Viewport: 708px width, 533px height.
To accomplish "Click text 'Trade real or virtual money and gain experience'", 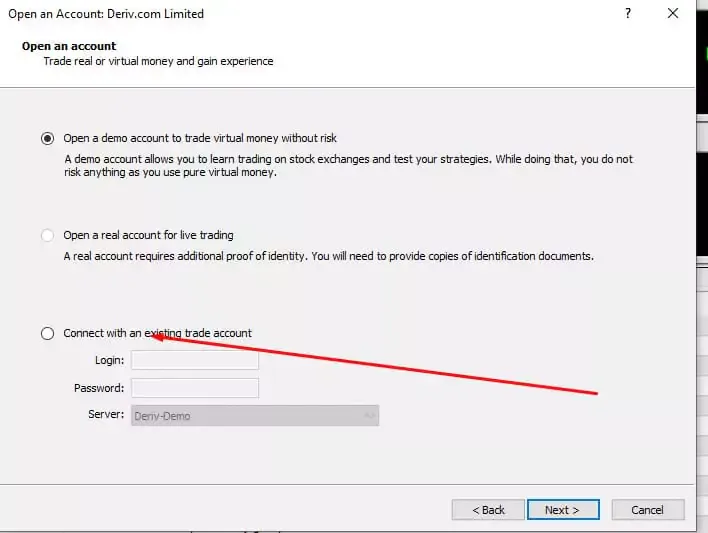I will [x=158, y=61].
